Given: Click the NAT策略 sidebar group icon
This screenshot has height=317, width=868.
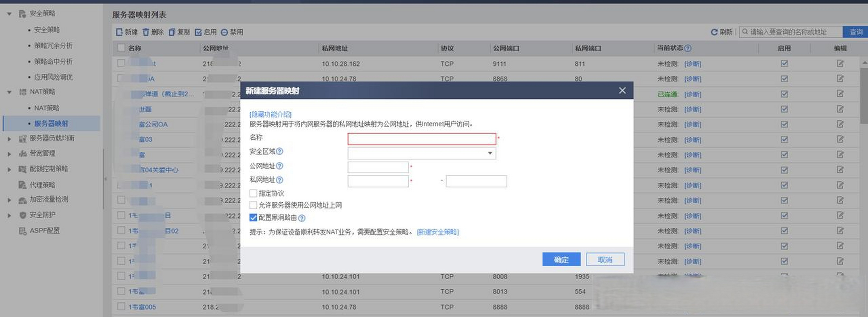Looking at the screenshot, I should (x=22, y=92).
